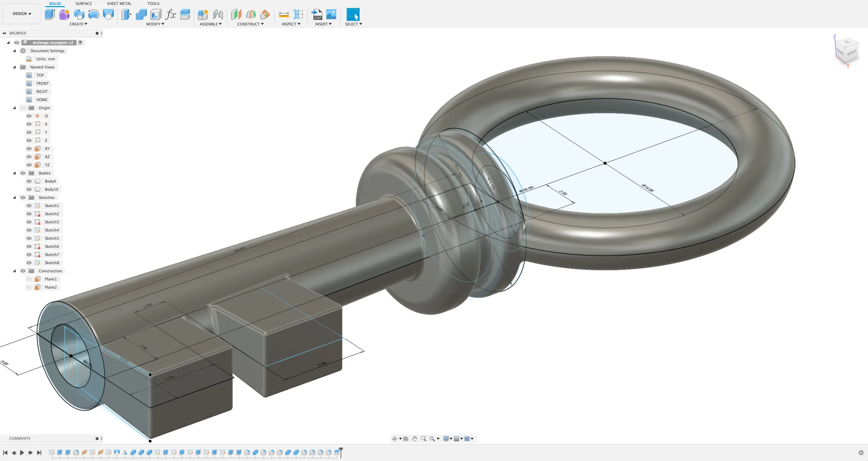Hide Body4 using its eye icon
868x461 pixels.
pyautogui.click(x=29, y=181)
